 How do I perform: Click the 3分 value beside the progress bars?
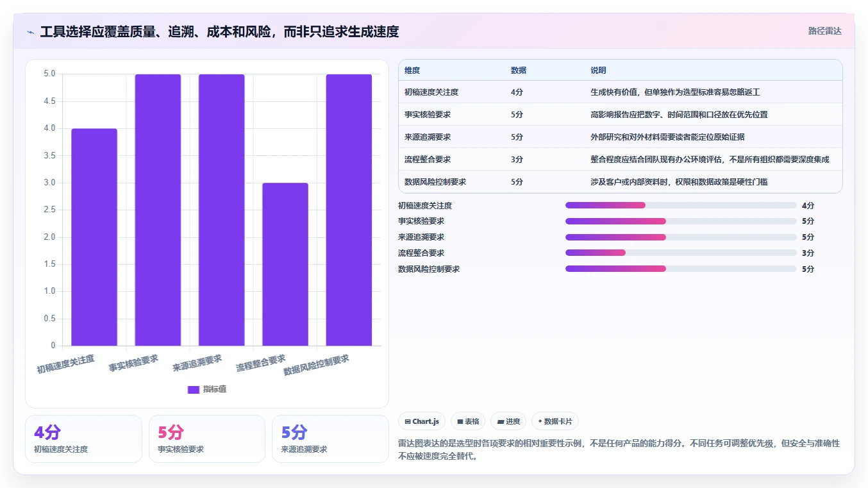(808, 253)
